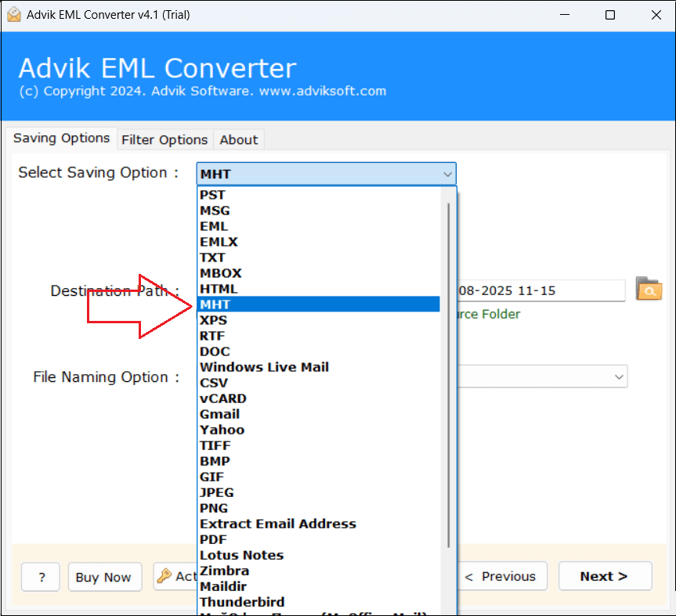Image resolution: width=676 pixels, height=616 pixels.
Task: Pick DOC from the saving list
Action: pos(318,351)
